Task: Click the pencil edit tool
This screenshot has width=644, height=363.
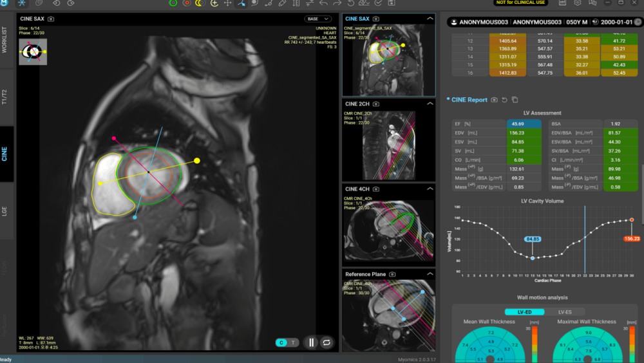Action: point(282,3)
